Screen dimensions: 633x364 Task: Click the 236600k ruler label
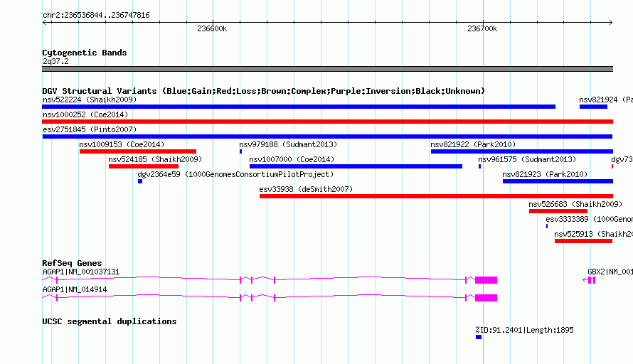click(x=212, y=29)
